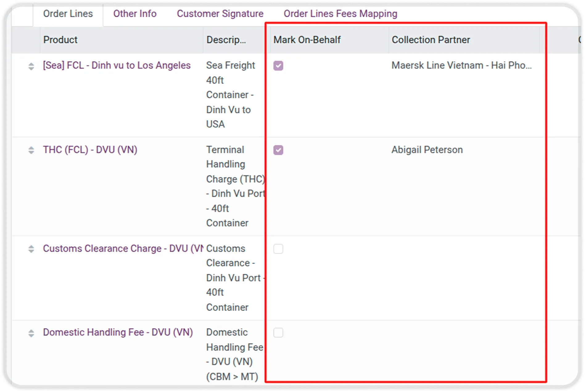The height and width of the screenshot is (392, 585).
Task: Enable Mark On-Behalf for Domestic Handling Fee
Action: [x=278, y=333]
